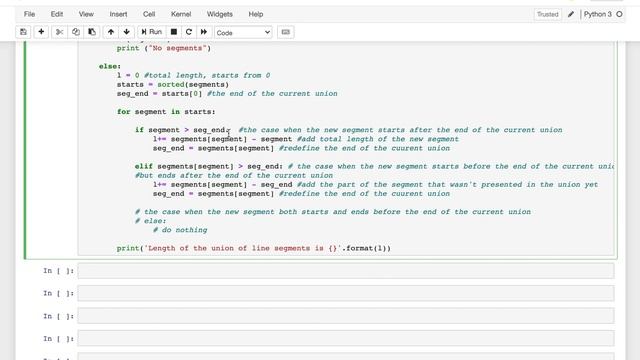
Task: Restart the kernel icon
Action: coord(189,32)
